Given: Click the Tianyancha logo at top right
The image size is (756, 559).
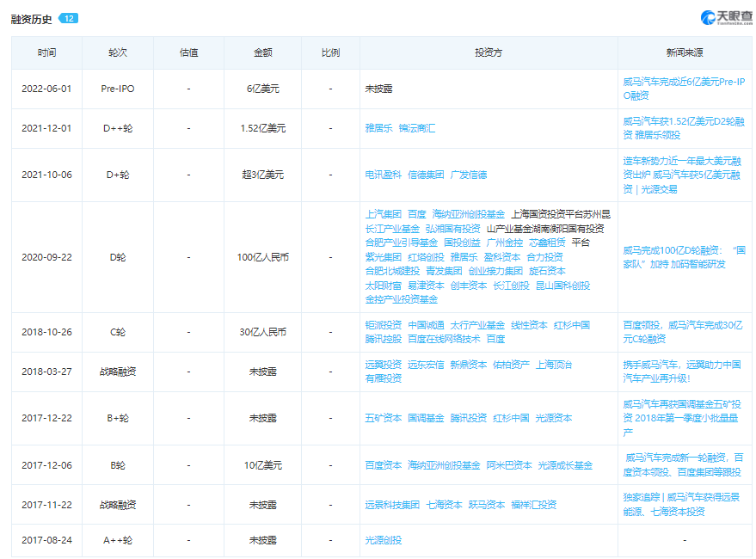Looking at the screenshot, I should coord(723,18).
